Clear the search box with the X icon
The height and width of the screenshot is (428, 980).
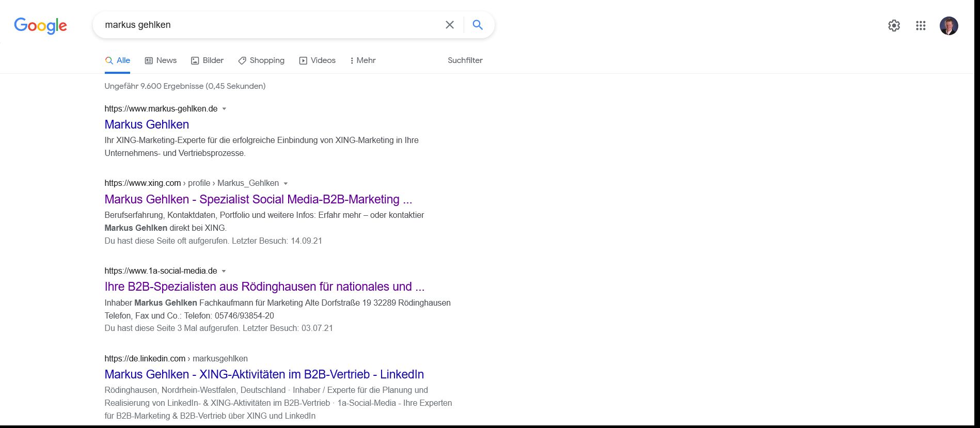[450, 25]
